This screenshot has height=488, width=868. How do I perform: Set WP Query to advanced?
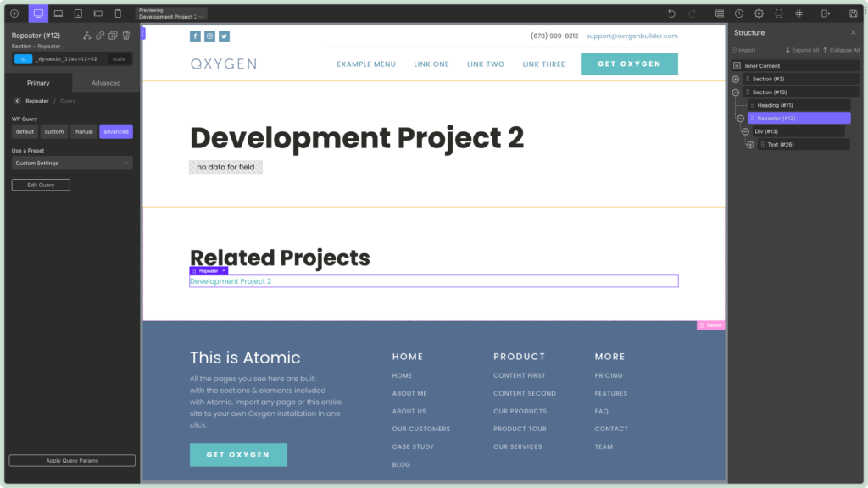coord(115,131)
